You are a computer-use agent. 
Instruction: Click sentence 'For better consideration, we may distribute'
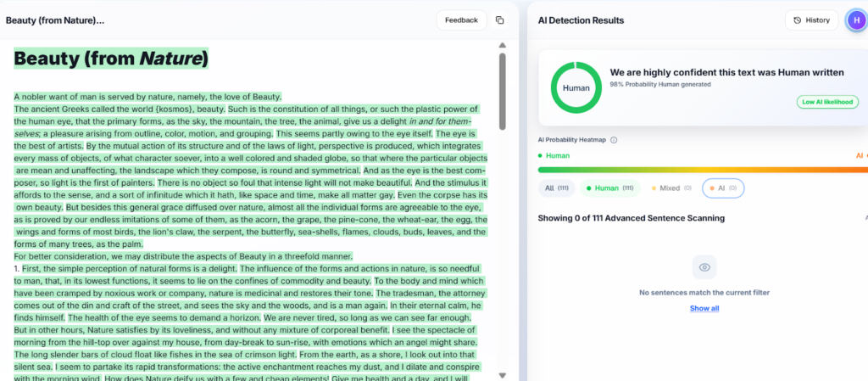point(183,256)
